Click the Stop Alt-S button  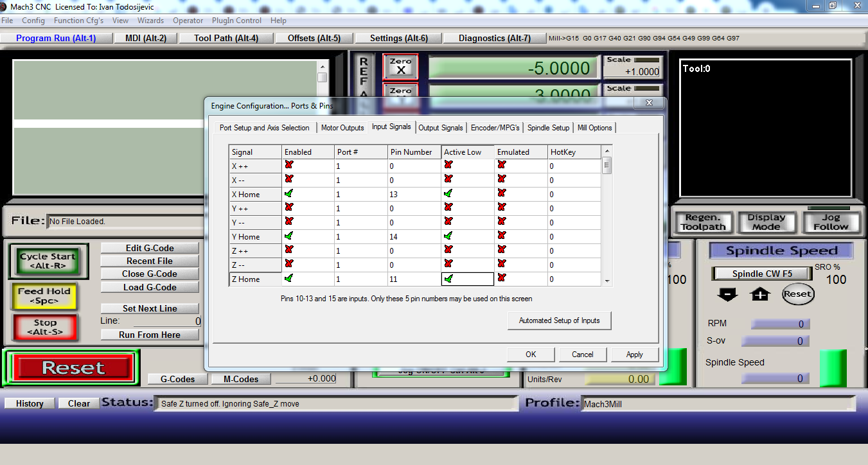(45, 327)
